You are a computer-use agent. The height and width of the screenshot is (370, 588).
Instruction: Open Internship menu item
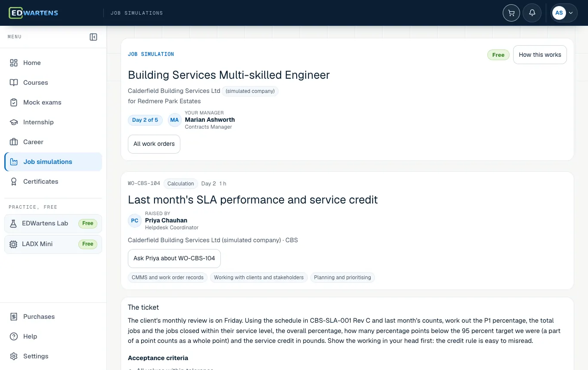[x=53, y=122]
